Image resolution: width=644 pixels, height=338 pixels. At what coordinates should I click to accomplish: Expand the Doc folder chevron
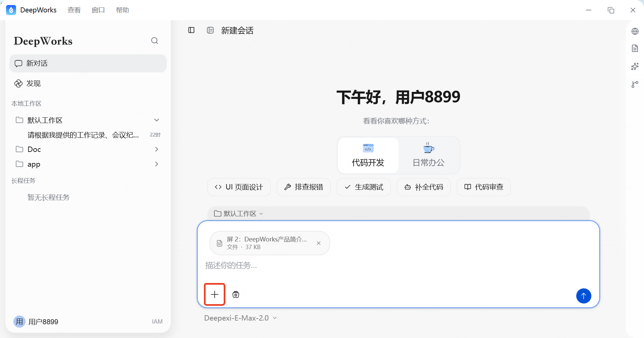157,149
